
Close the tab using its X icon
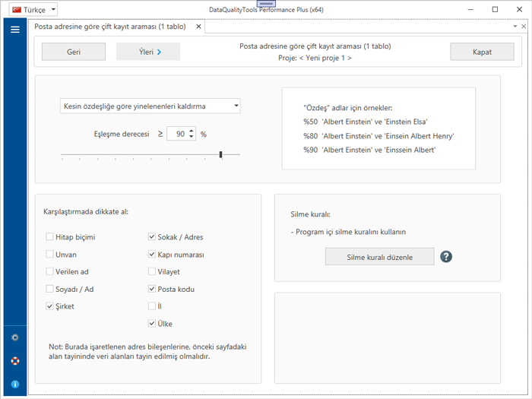[199, 27]
